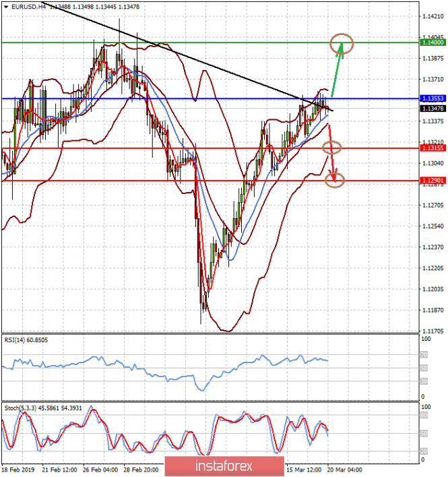
Task: Click the black 1.13478 current price label
Action: [433, 108]
